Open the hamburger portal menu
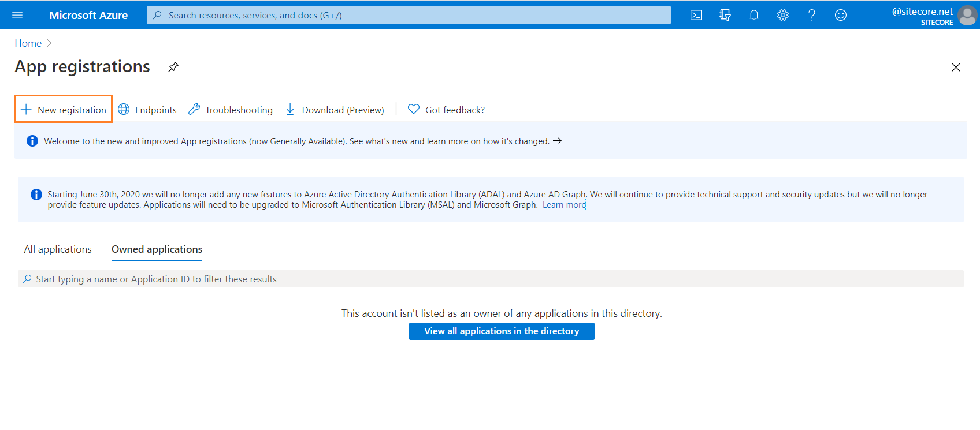Image resolution: width=980 pixels, height=430 pixels. [x=17, y=15]
